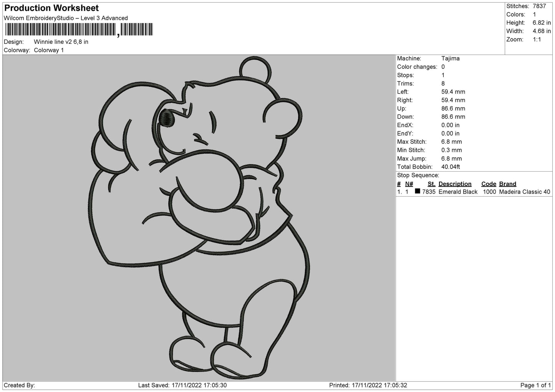
Task: Select the Right value 59.4 mm
Action: pyautogui.click(x=453, y=100)
